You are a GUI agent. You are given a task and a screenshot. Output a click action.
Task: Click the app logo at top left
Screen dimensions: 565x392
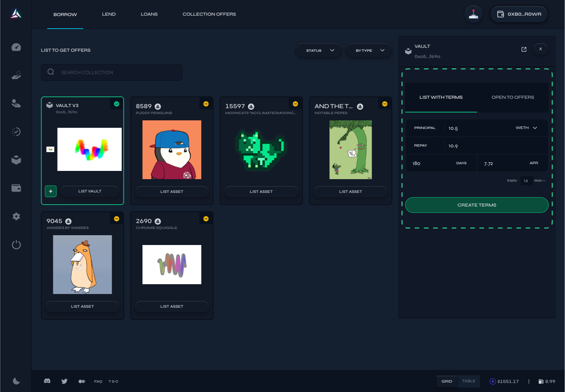tap(16, 14)
